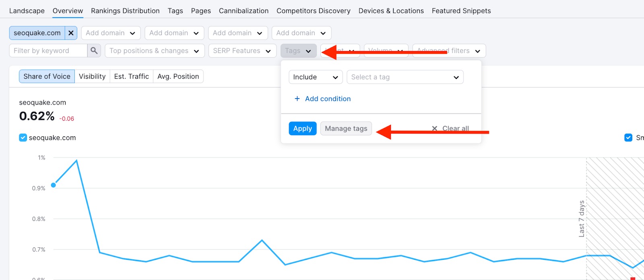Open the Competitors Discovery tab

click(314, 11)
